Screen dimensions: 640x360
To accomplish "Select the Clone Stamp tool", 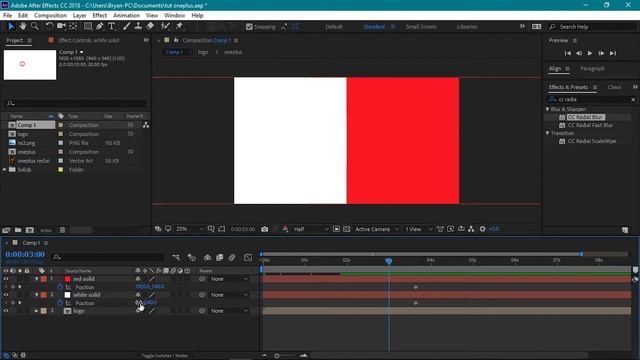I will tap(138, 26).
